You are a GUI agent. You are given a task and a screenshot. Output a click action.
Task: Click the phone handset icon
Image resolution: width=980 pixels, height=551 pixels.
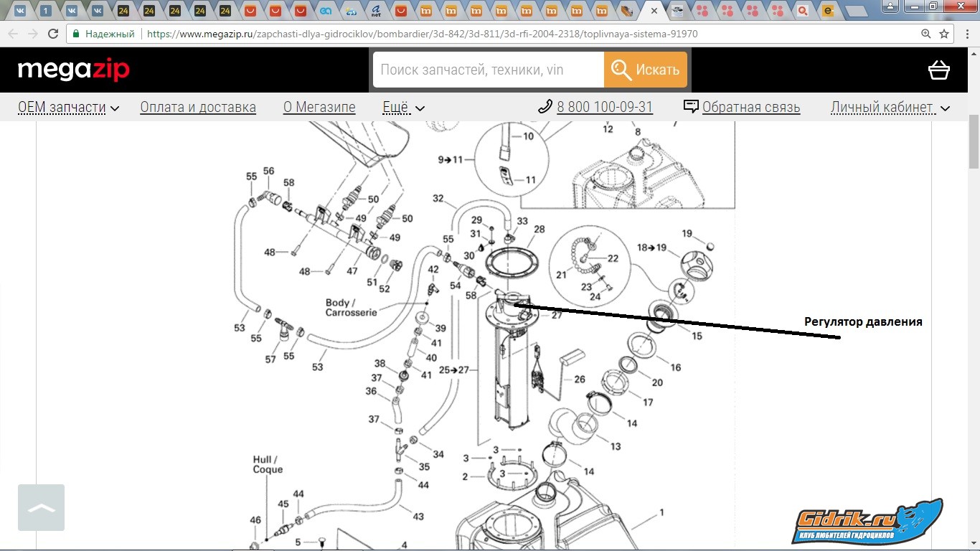[x=545, y=107]
